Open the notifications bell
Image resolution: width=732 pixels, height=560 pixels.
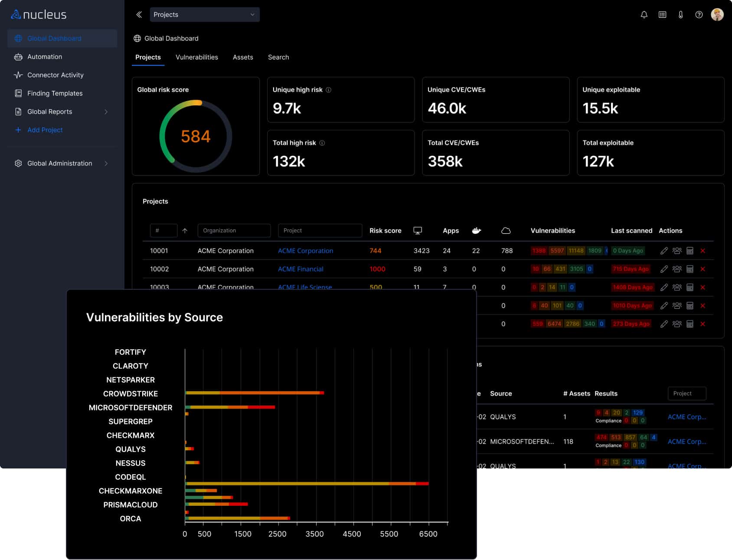644,15
